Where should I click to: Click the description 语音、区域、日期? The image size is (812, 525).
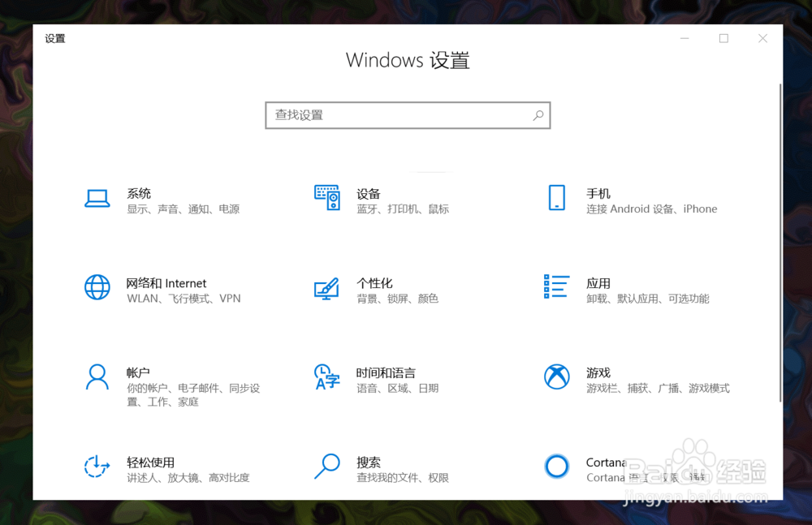tap(398, 389)
